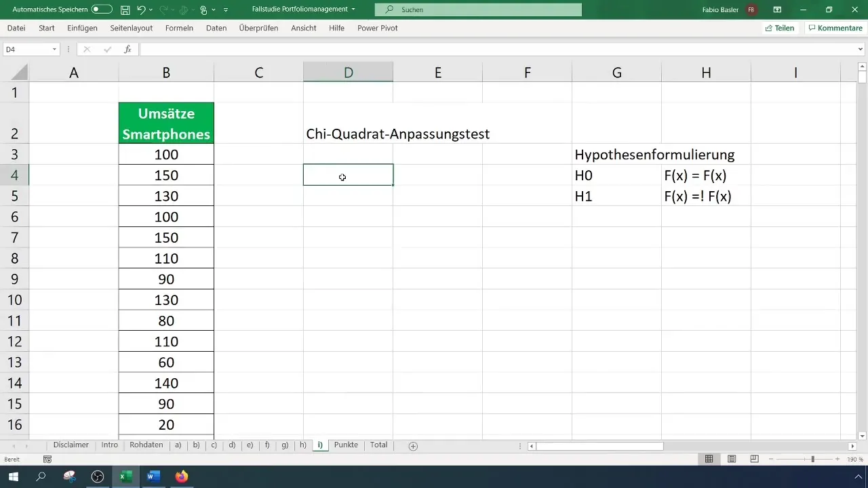The height and width of the screenshot is (488, 868).
Task: Click the ribbon display options icon
Action: [x=777, y=9]
